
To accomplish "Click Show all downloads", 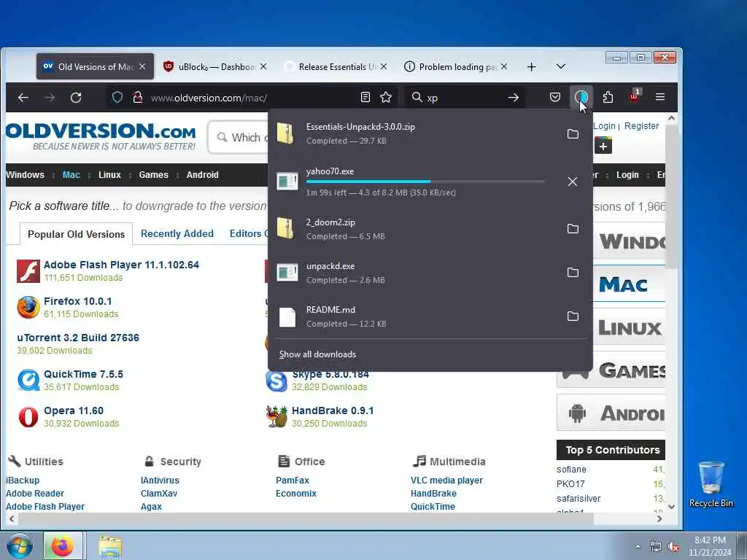I will (318, 354).
